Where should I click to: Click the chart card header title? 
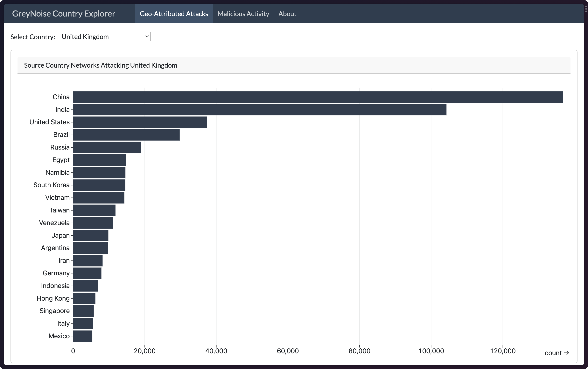(x=100, y=65)
